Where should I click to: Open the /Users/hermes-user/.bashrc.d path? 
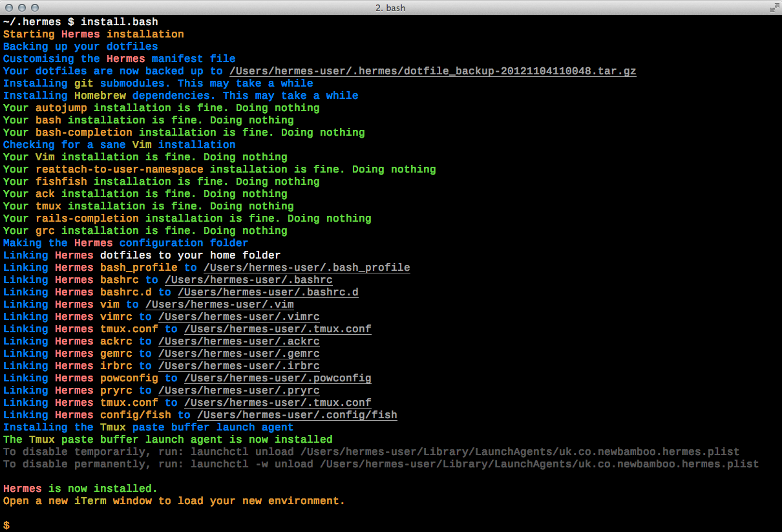pos(268,292)
